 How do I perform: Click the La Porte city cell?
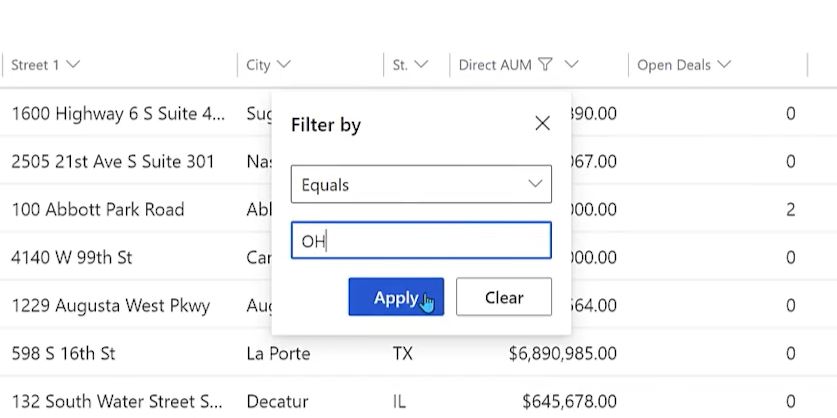click(x=278, y=354)
